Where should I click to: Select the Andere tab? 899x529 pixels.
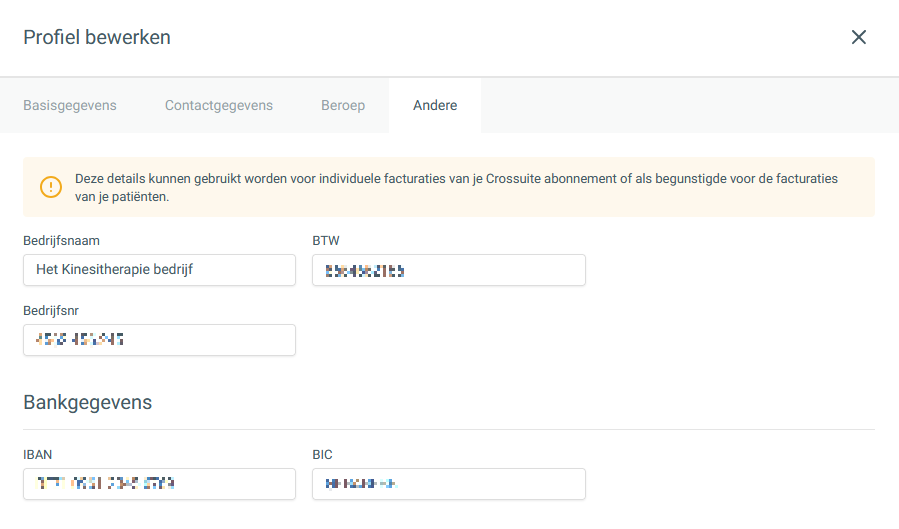point(435,105)
